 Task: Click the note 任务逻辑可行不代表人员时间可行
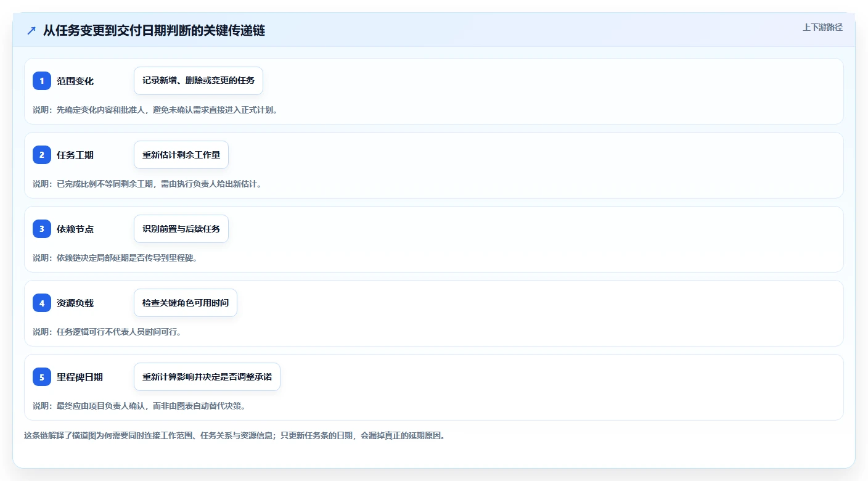pos(107,332)
